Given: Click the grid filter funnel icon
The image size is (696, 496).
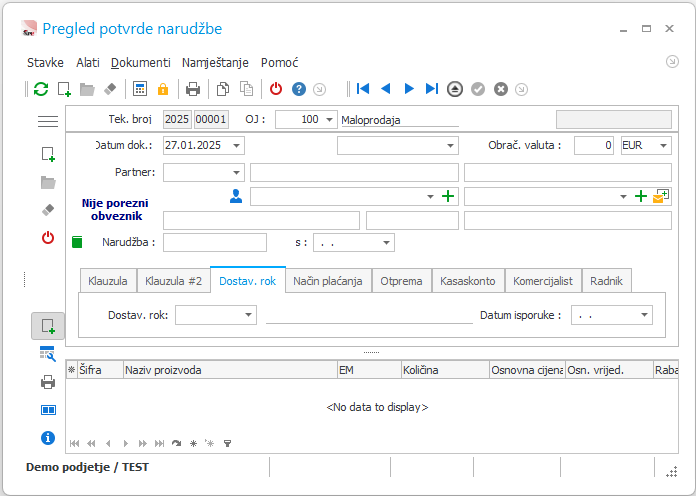Looking at the screenshot, I should tap(227, 443).
